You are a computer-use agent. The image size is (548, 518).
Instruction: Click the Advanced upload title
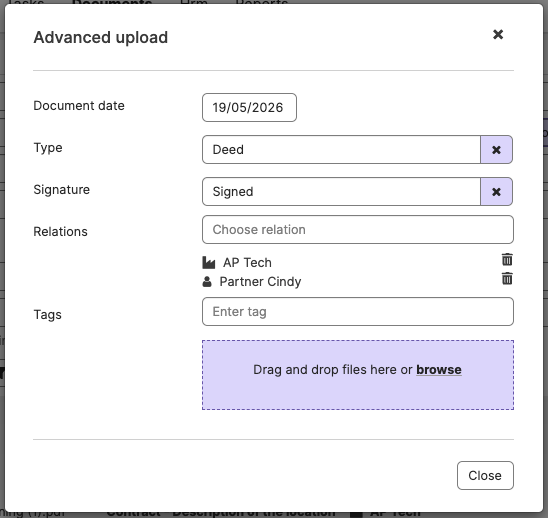point(101,37)
